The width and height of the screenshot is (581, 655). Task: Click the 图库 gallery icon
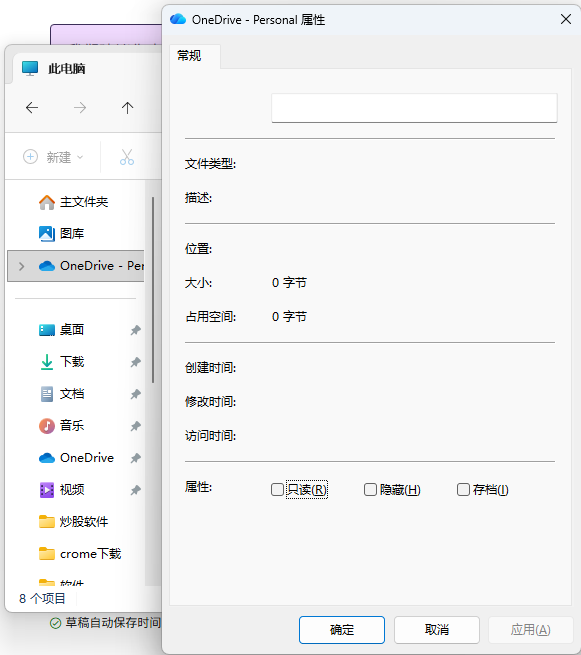click(x=47, y=234)
